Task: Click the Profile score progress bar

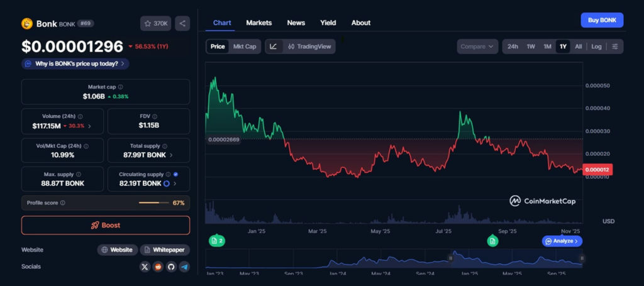Action: pyautogui.click(x=154, y=202)
